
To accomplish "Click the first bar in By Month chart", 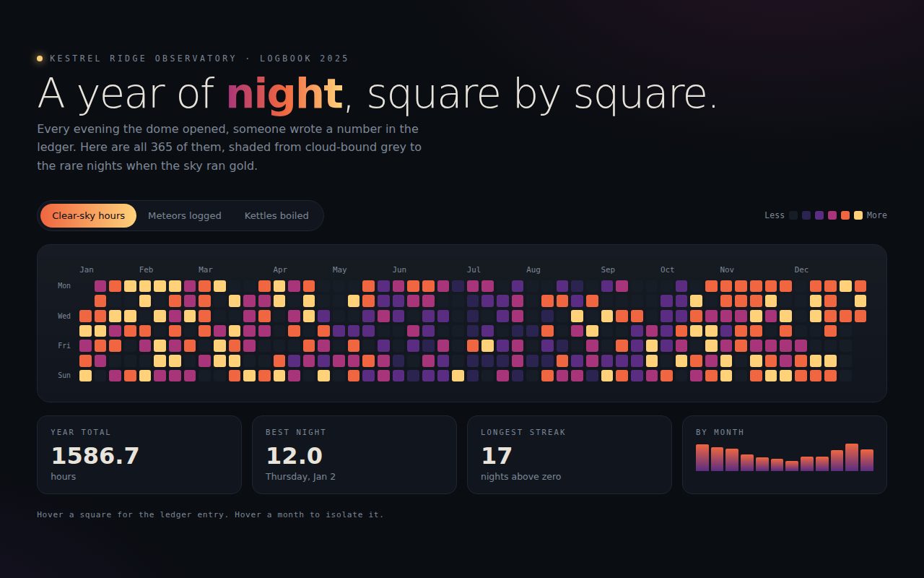I will pos(702,458).
